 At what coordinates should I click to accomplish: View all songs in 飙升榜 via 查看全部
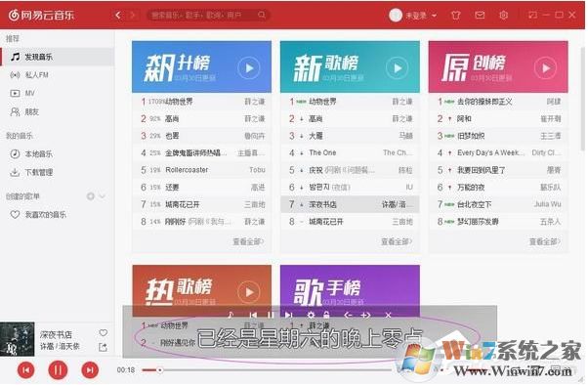(248, 241)
